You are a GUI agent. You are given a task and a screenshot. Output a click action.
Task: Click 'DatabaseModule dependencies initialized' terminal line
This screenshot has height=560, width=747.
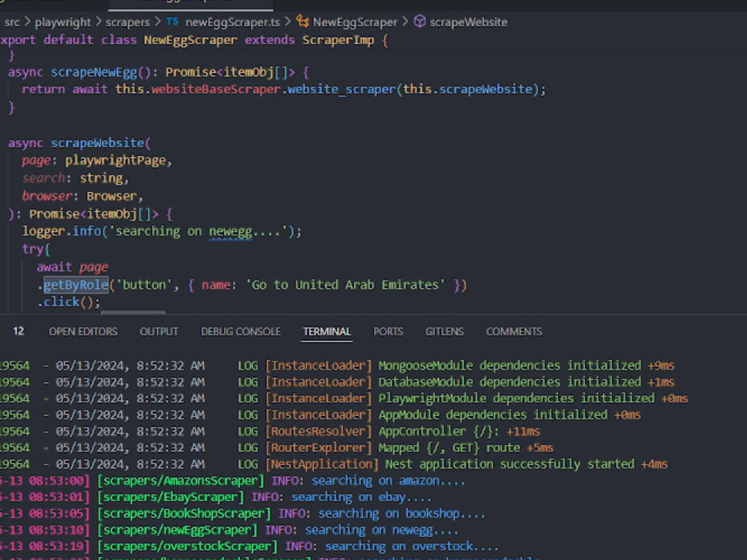pos(509,382)
